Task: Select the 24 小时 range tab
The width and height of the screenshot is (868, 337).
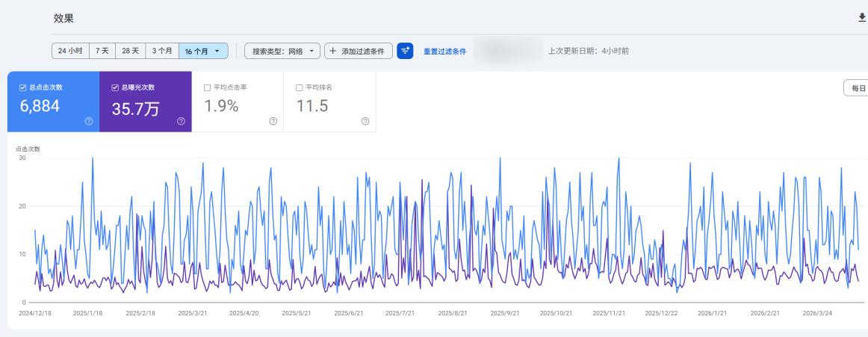Action: 70,51
